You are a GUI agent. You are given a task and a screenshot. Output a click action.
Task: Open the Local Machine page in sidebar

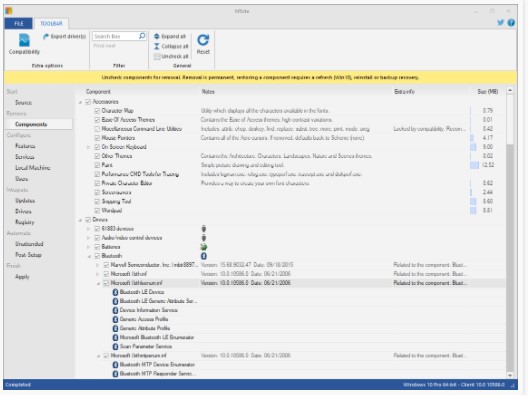click(32, 168)
